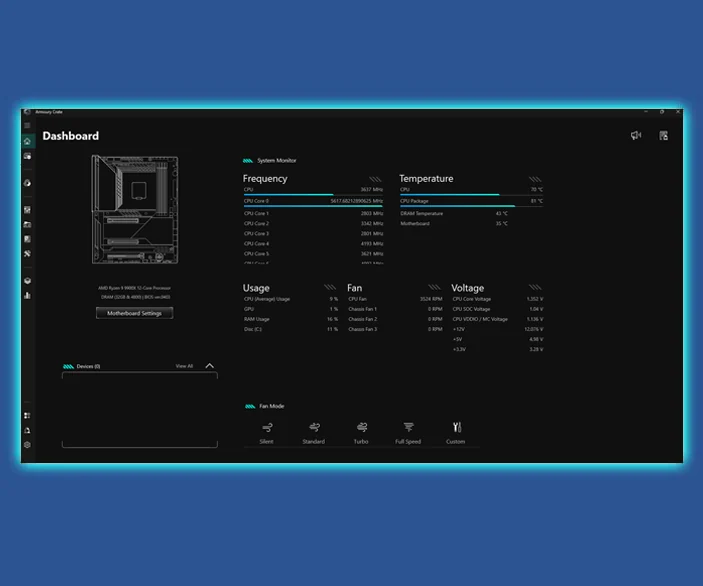This screenshot has width=703, height=586.
Task: Click the +3.3V voltage row
Action: (498, 349)
